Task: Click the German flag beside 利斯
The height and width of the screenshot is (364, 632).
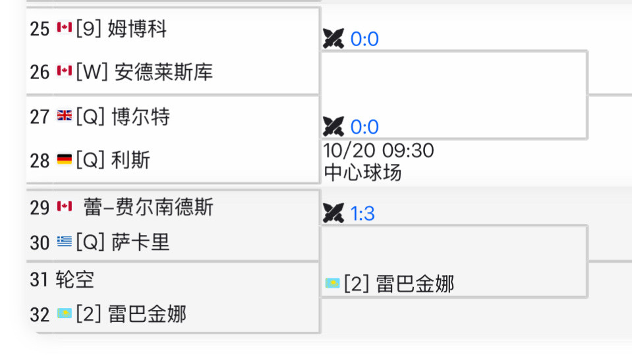Action: pyautogui.click(x=64, y=160)
